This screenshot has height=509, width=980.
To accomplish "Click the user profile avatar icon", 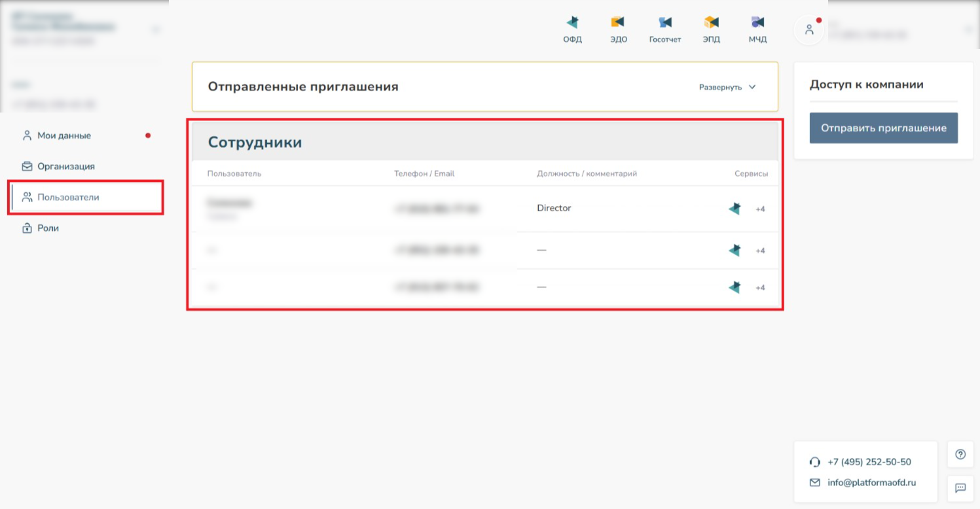I will pos(809,29).
